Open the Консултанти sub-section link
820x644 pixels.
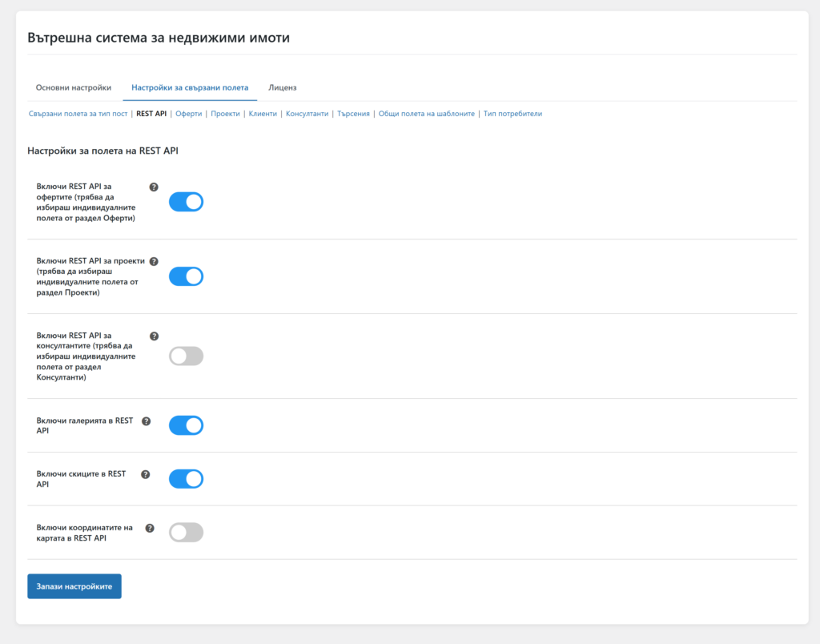307,114
